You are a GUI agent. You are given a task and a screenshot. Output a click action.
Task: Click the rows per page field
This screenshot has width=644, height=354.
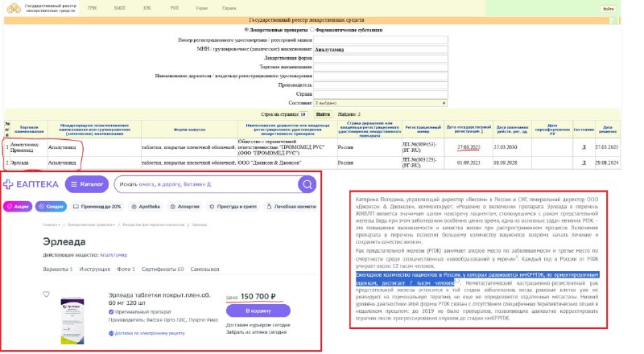pos(303,114)
